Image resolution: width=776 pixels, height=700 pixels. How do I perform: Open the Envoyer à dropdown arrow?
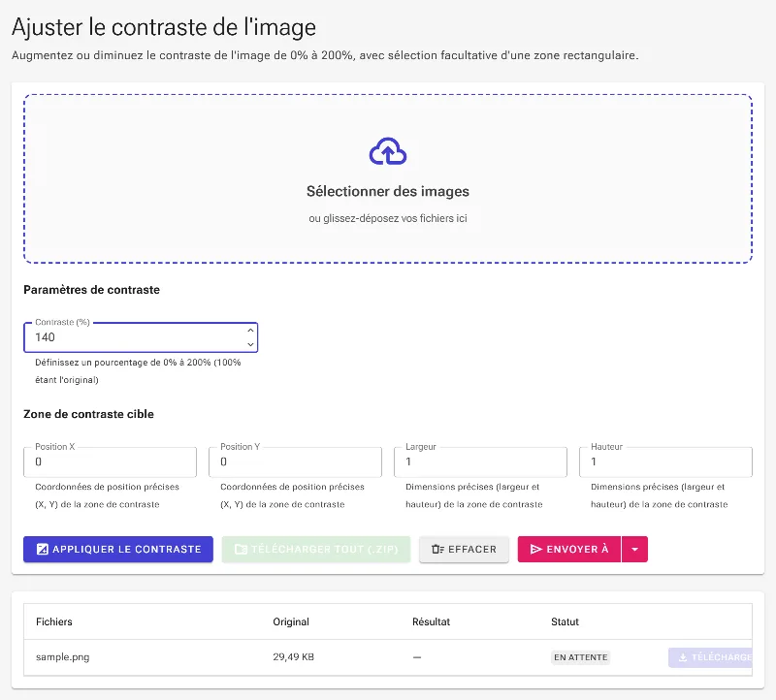pos(634,549)
